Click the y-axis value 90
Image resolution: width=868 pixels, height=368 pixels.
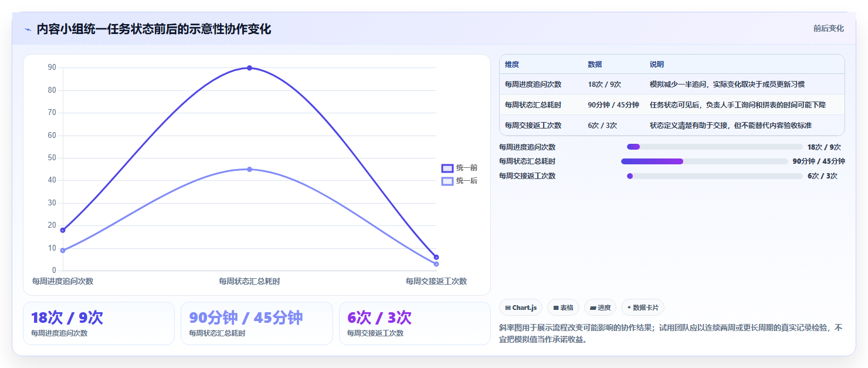pos(52,67)
